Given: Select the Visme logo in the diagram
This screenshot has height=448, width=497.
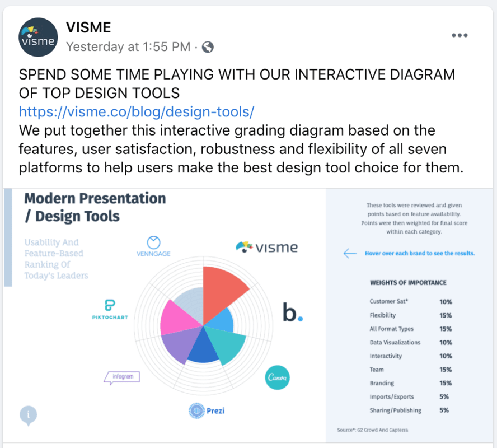Looking at the screenshot, I should click(267, 246).
